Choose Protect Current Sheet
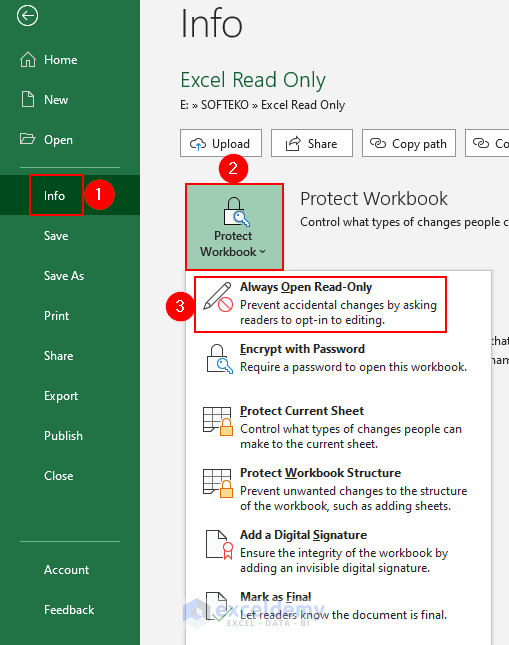Image resolution: width=509 pixels, height=645 pixels. [x=337, y=427]
